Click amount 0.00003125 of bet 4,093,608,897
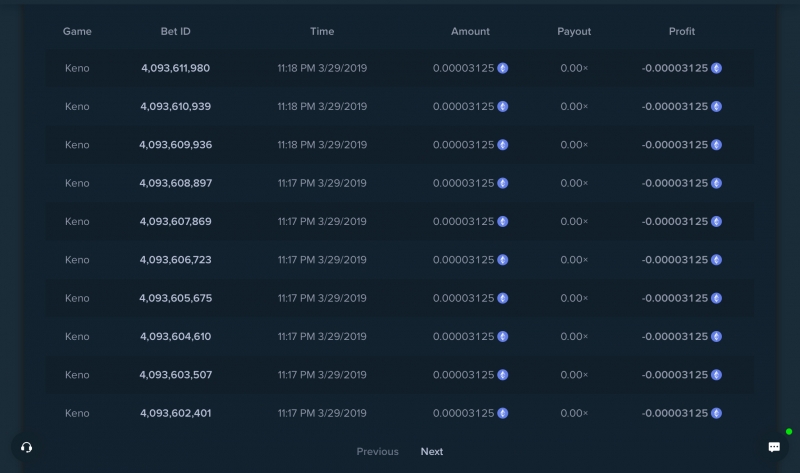The image size is (800, 473). 463,183
